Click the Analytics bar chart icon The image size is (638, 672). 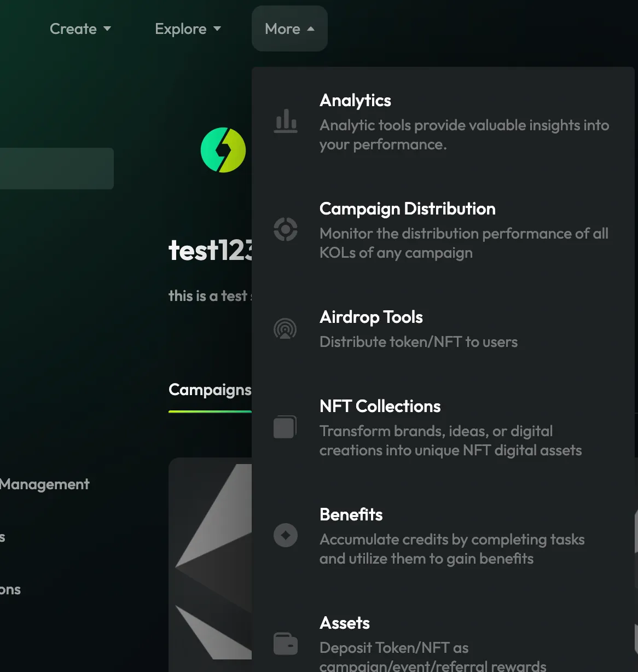coord(286,121)
